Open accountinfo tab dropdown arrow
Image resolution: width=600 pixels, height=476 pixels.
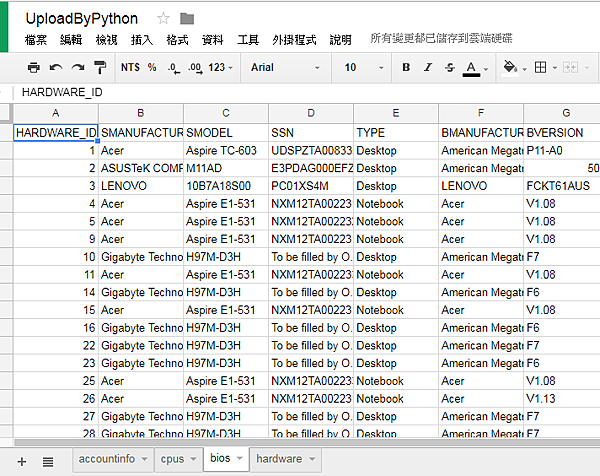click(144, 459)
